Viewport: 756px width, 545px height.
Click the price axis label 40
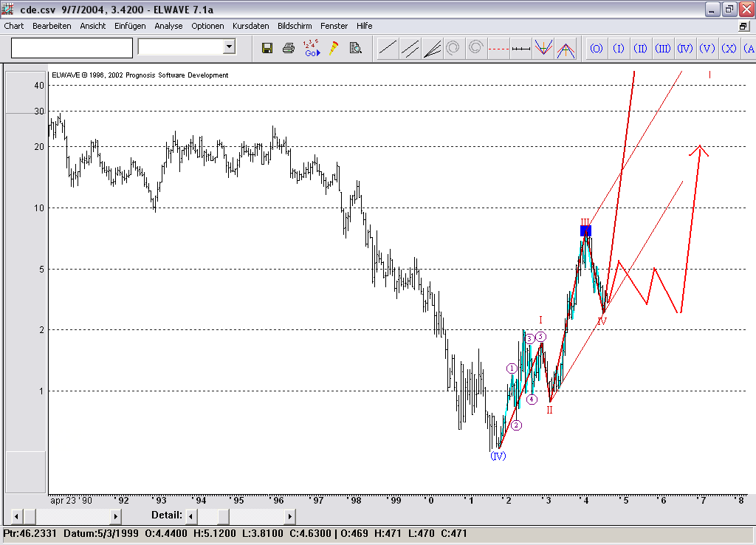pos(39,86)
